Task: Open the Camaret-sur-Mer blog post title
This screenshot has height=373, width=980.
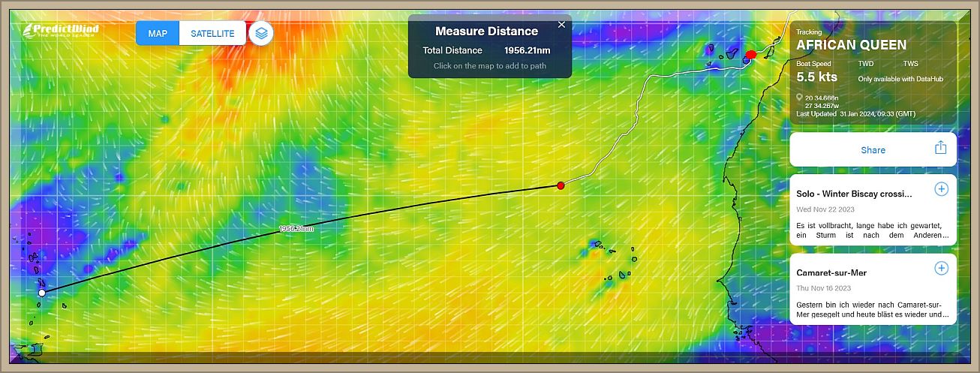Action: pyautogui.click(x=831, y=272)
